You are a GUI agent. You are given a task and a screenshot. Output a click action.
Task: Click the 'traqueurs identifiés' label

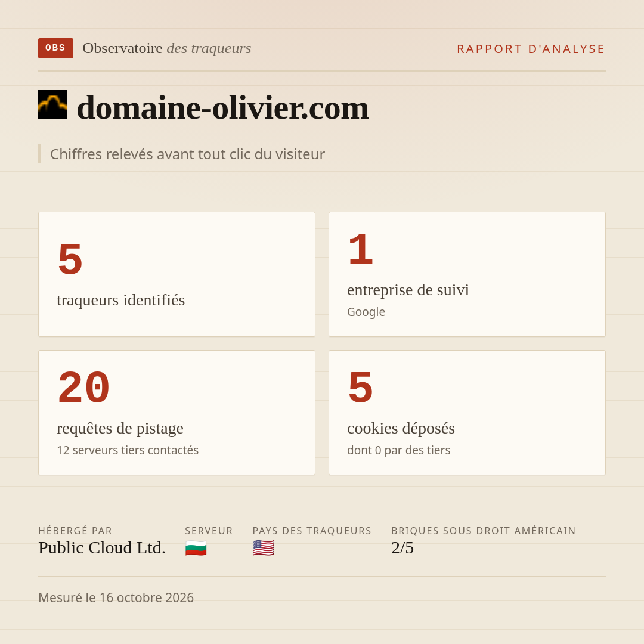pos(120,300)
